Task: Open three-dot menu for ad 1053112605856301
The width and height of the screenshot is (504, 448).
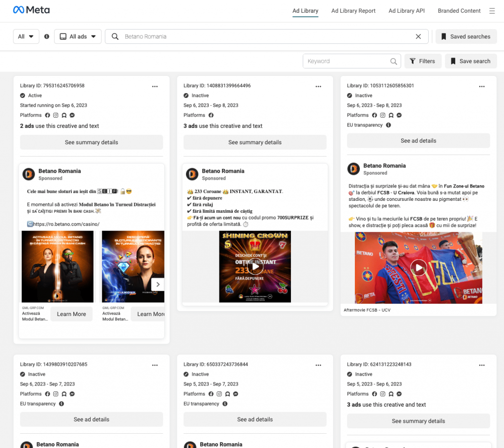Action: click(x=481, y=87)
